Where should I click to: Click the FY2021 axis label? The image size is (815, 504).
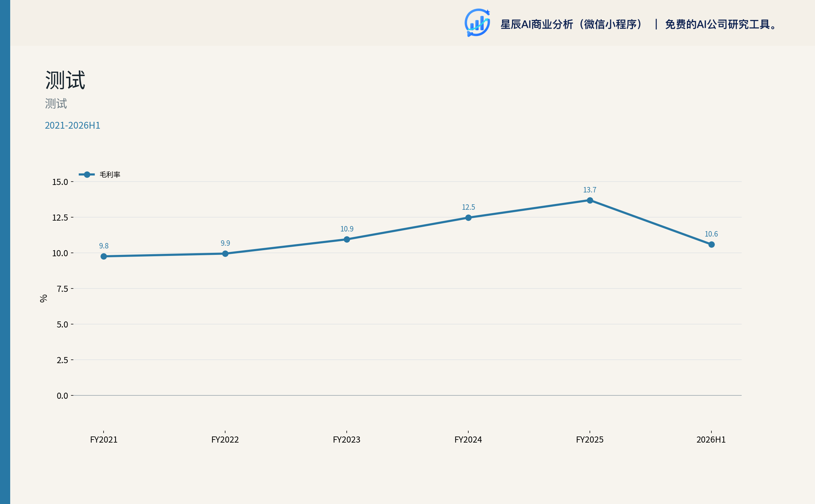[x=104, y=440]
